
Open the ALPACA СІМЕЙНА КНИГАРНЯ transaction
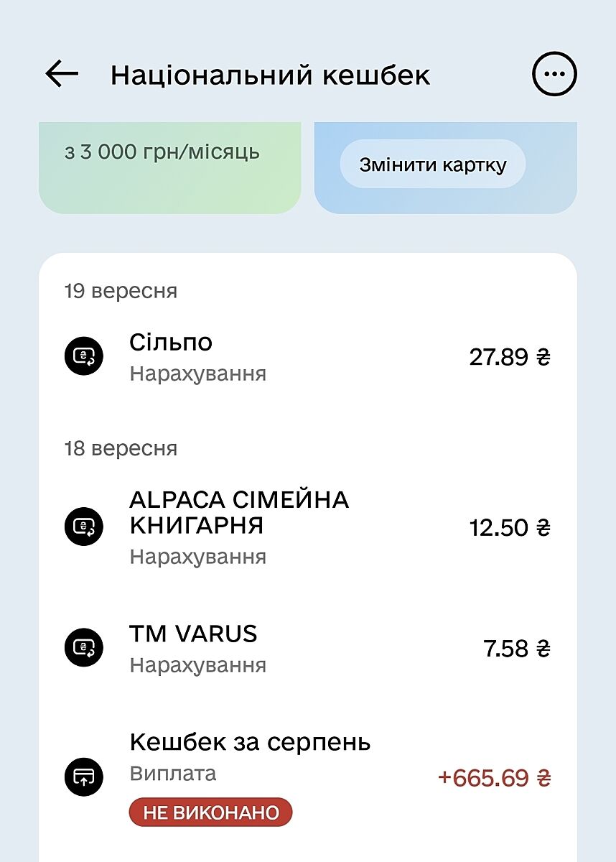(x=238, y=513)
